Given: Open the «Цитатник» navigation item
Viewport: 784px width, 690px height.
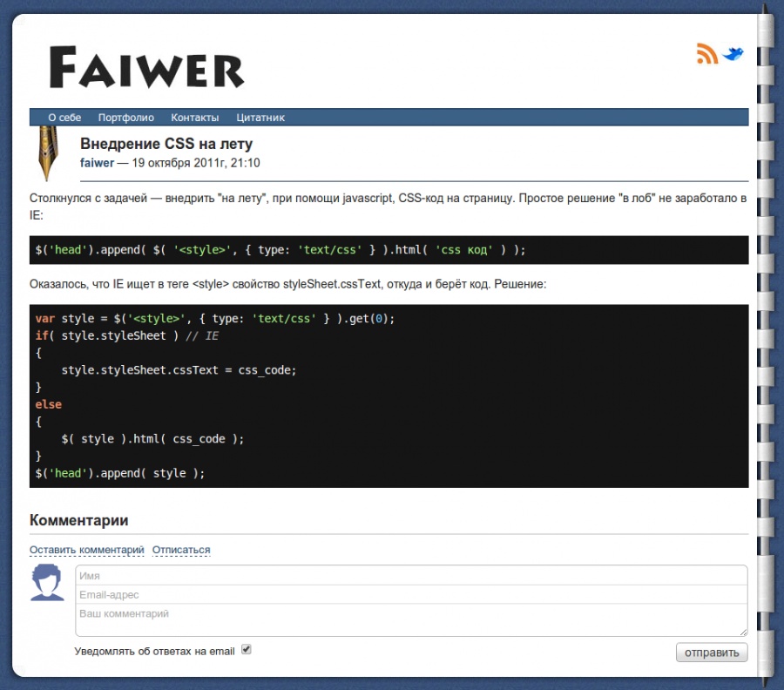Looking at the screenshot, I should click(x=260, y=118).
